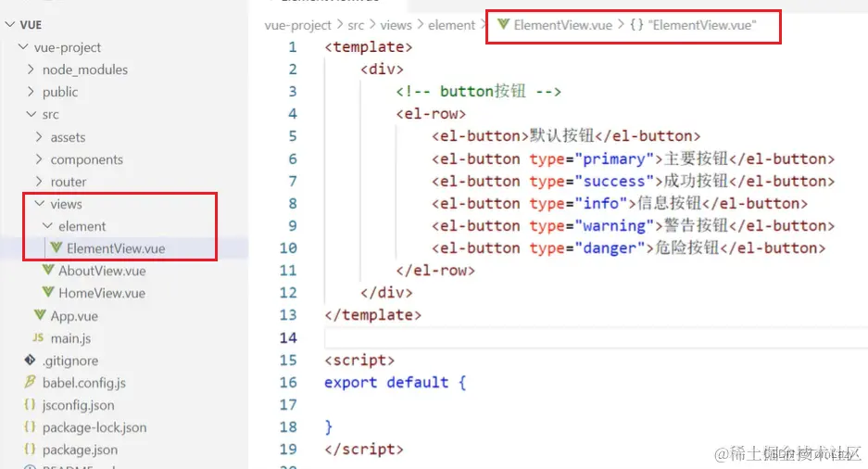Select the router folder label
The width and height of the screenshot is (868, 469).
pos(69,182)
